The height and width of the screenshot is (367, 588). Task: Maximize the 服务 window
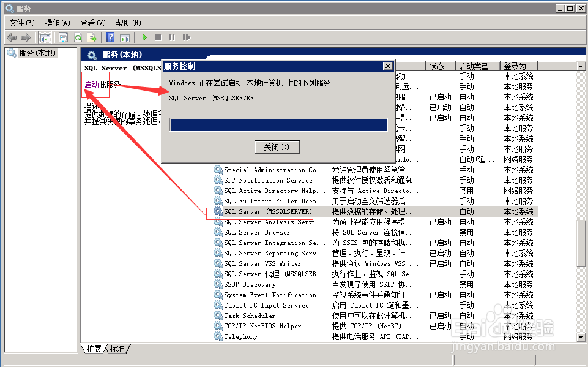click(570, 8)
